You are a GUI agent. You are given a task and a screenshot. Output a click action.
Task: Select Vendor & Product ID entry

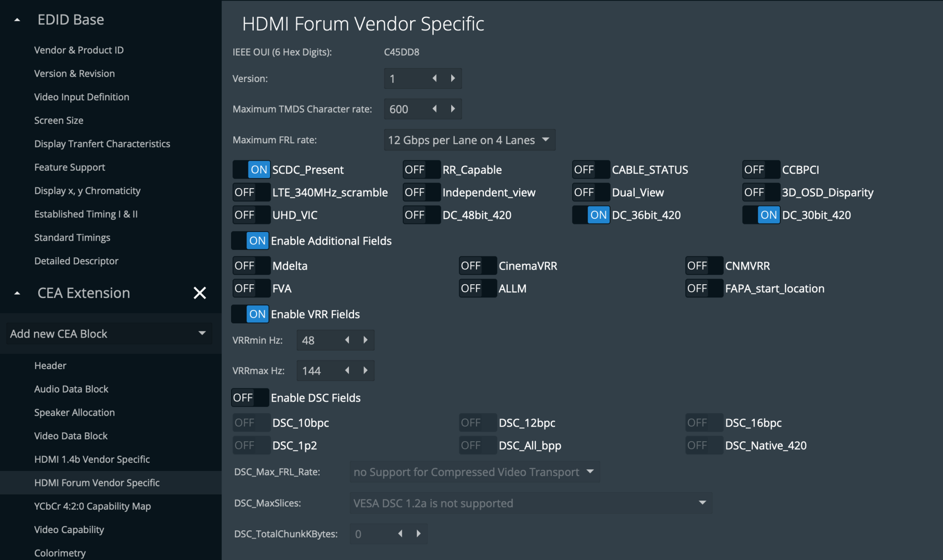(x=79, y=50)
